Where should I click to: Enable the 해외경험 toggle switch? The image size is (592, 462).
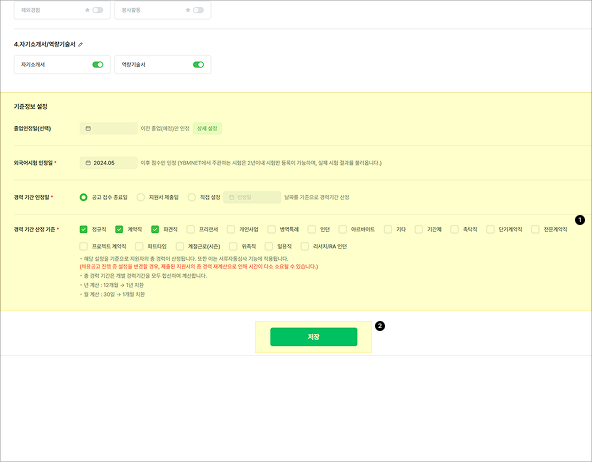tap(98, 10)
